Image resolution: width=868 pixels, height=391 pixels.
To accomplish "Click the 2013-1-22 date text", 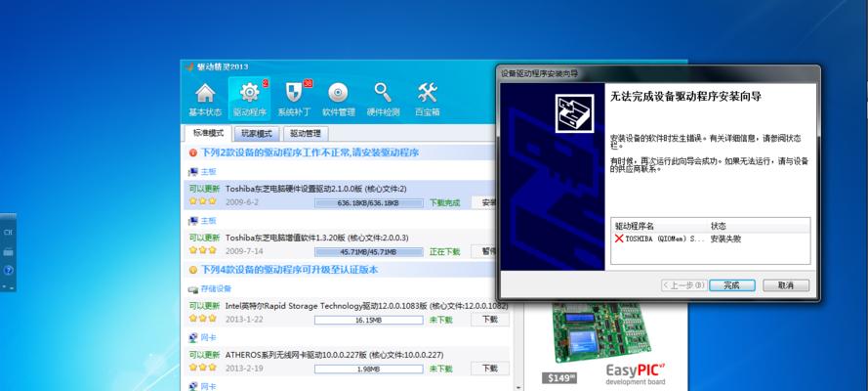I will click(242, 320).
